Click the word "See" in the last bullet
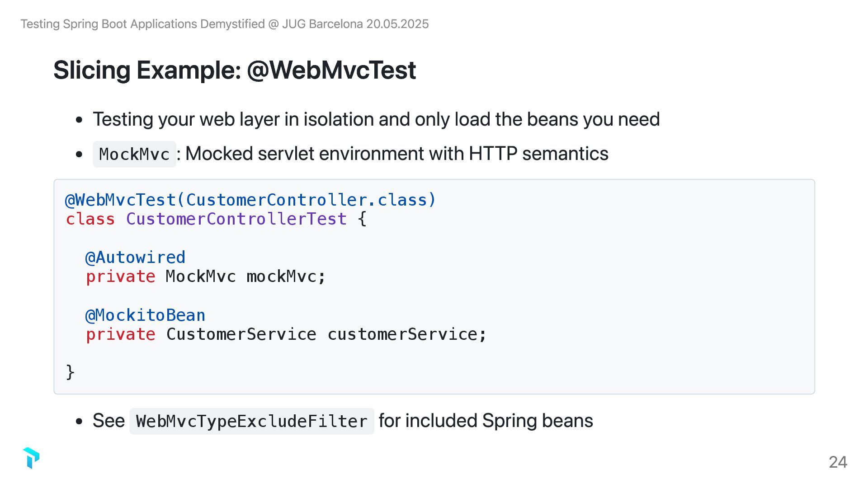Viewport: 868px width, 488px height. pyautogui.click(x=108, y=421)
